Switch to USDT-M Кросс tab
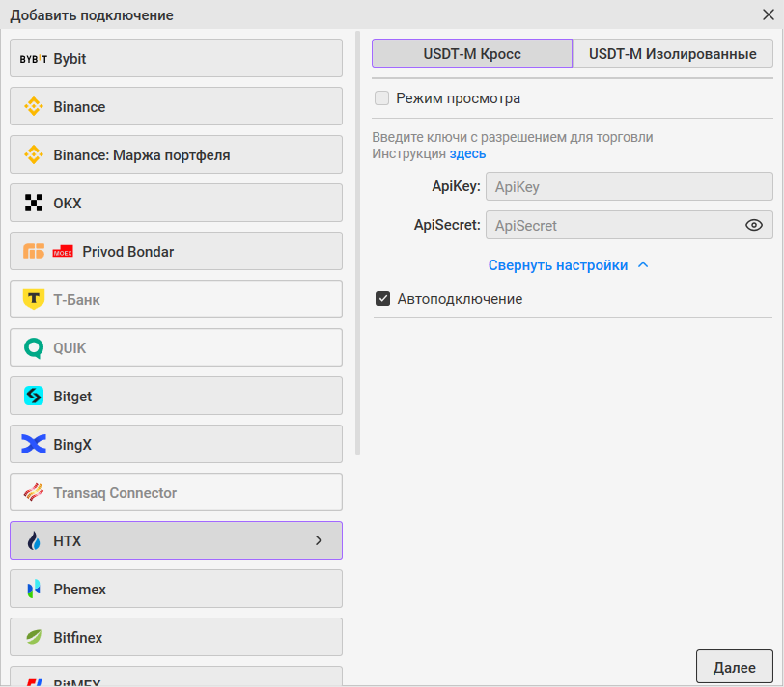Screen dimensions: 784x687 [x=472, y=54]
